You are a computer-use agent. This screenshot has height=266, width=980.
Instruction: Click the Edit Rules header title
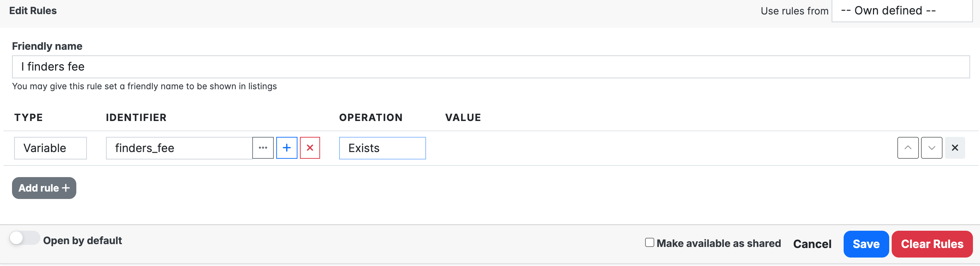pos(33,11)
